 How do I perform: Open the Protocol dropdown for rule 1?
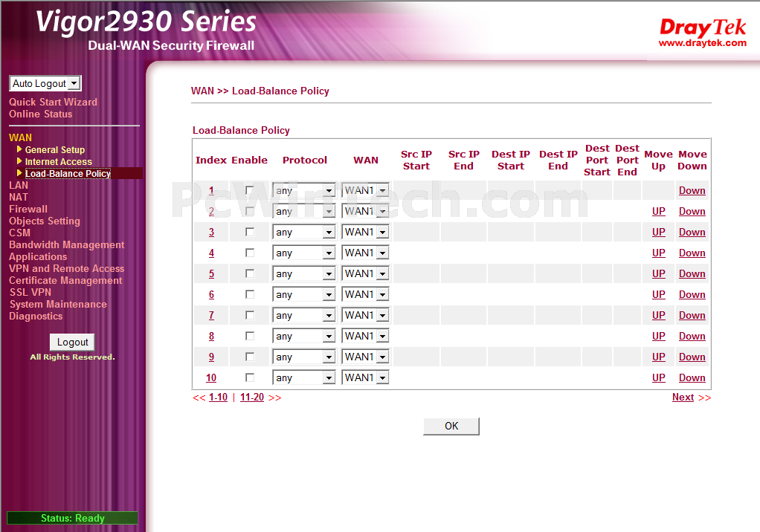click(304, 191)
